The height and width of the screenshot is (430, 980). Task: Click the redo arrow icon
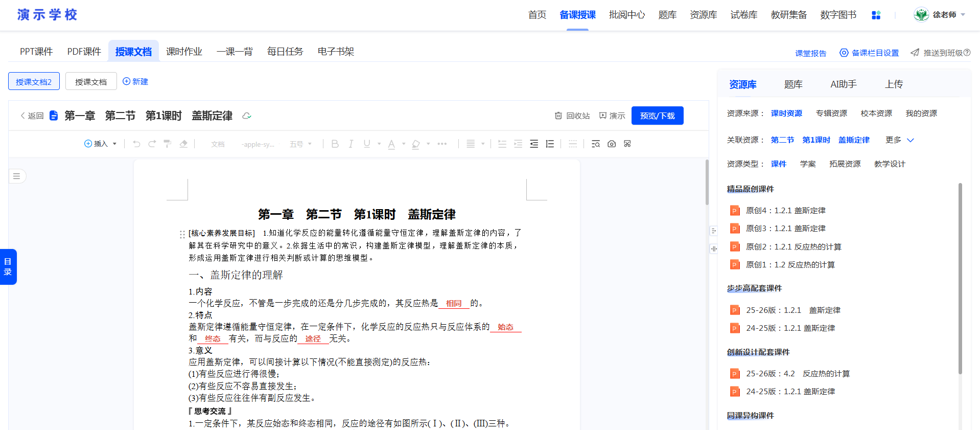coord(152,144)
